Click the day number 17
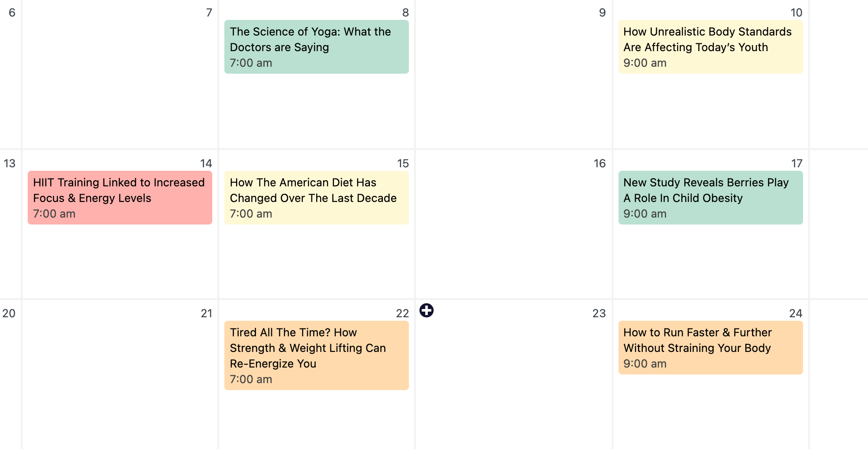Screen dimensions: 868x449 coord(797,163)
